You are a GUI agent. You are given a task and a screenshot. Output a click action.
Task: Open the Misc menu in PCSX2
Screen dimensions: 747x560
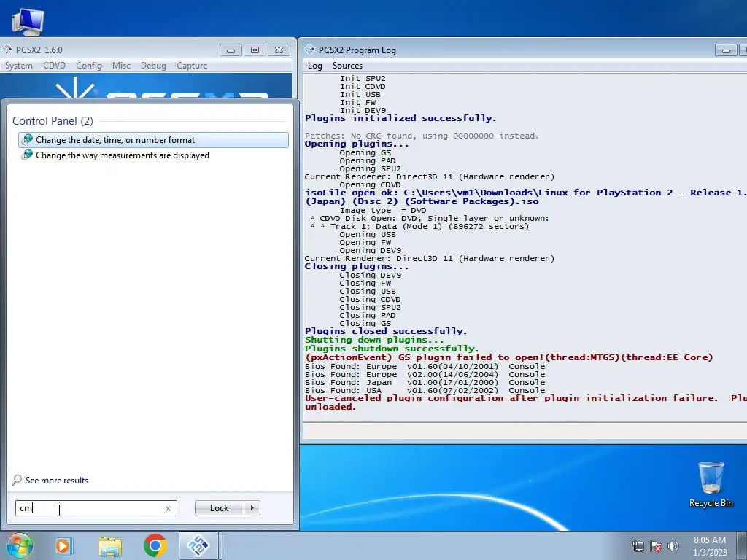[122, 66]
